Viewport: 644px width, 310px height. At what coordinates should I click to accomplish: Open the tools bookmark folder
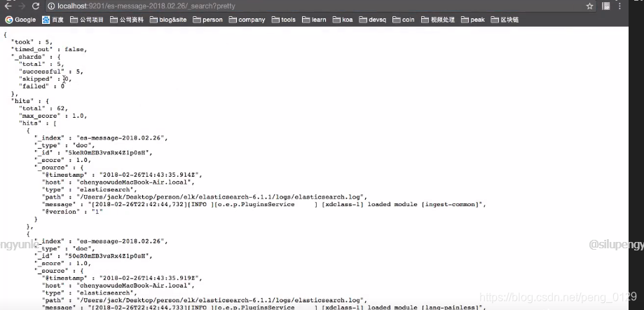(283, 20)
